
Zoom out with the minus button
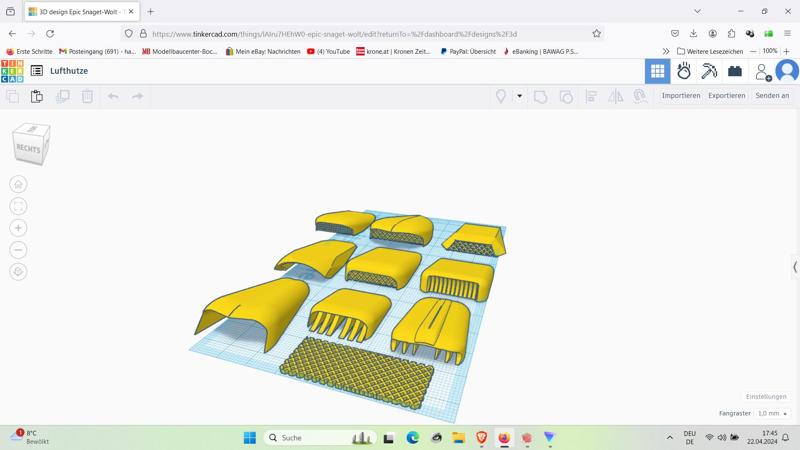(x=18, y=250)
